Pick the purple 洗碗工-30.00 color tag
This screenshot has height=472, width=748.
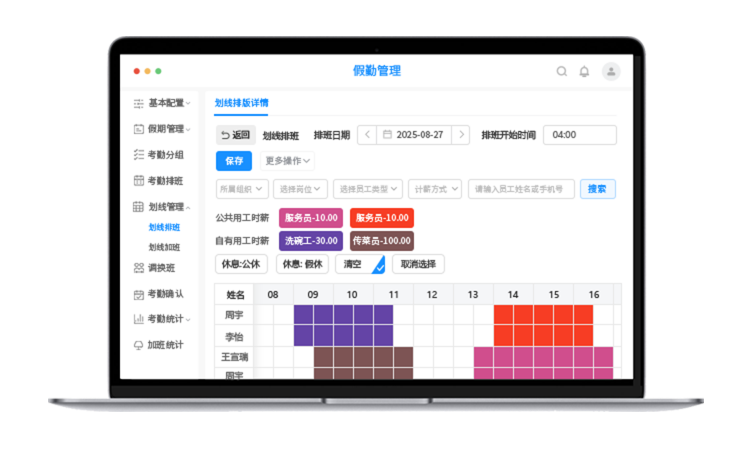pyautogui.click(x=311, y=241)
